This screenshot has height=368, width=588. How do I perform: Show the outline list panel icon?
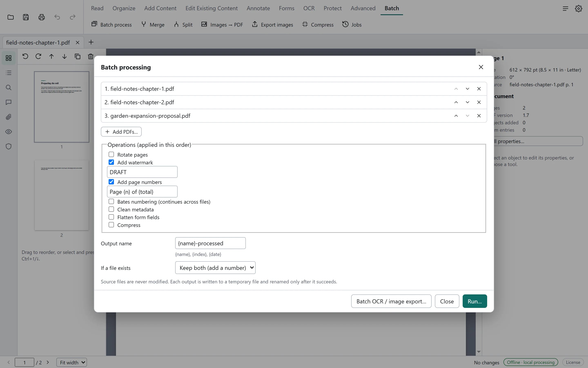click(x=9, y=73)
